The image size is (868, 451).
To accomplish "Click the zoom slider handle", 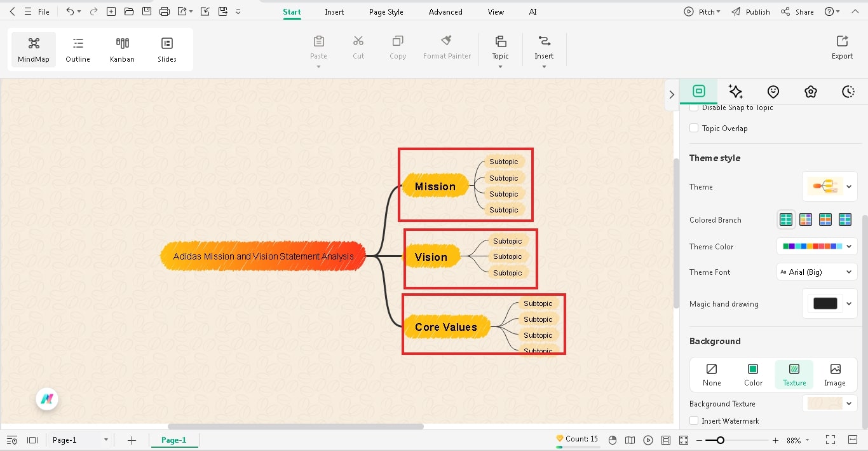I will [720, 440].
